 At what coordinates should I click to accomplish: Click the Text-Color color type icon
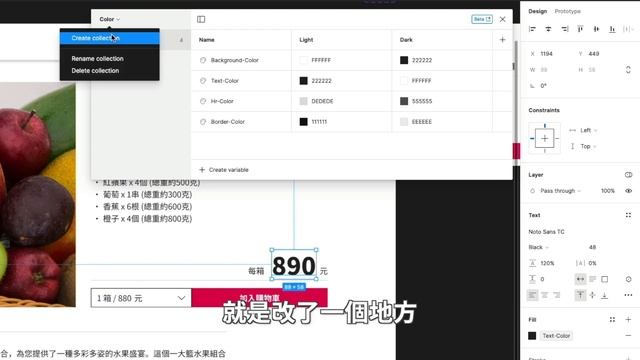[x=203, y=81]
